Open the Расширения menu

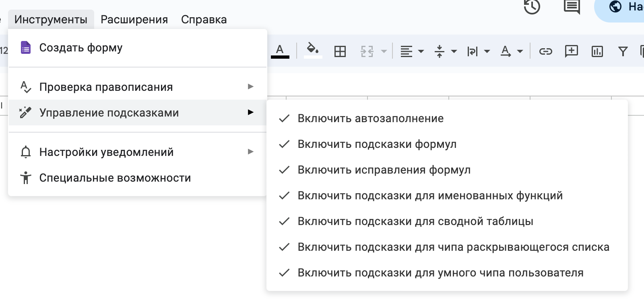134,20
